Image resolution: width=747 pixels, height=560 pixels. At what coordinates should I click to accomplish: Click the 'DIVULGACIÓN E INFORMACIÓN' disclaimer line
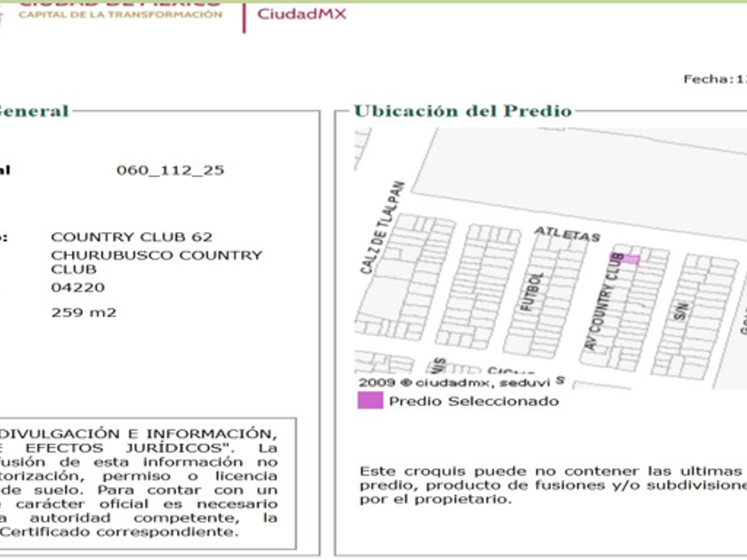click(x=137, y=434)
